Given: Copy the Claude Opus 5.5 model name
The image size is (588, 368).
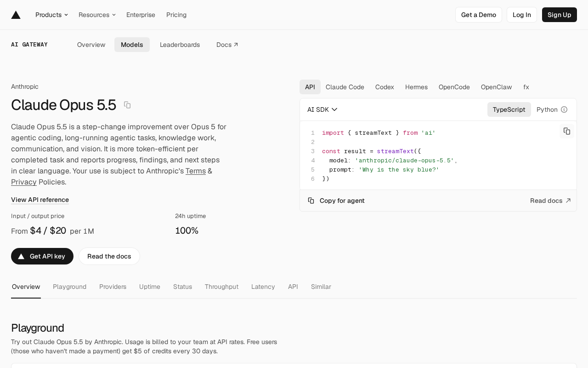Looking at the screenshot, I should tap(127, 105).
